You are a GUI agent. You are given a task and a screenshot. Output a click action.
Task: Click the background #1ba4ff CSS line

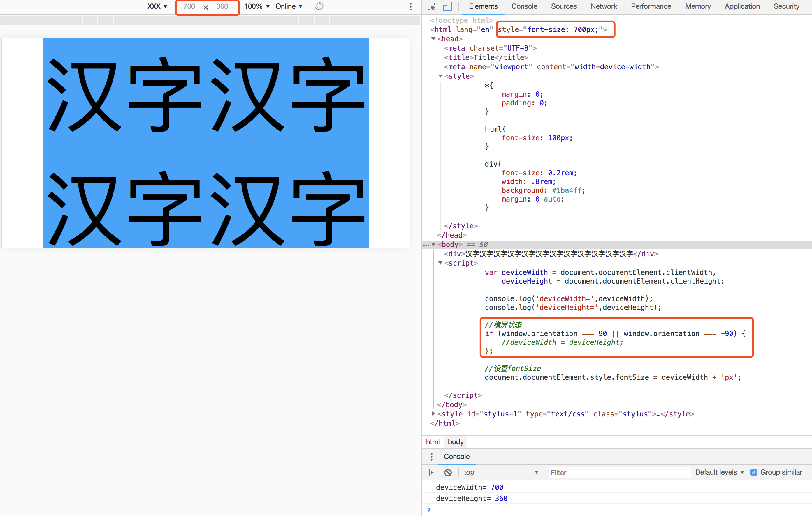click(543, 190)
